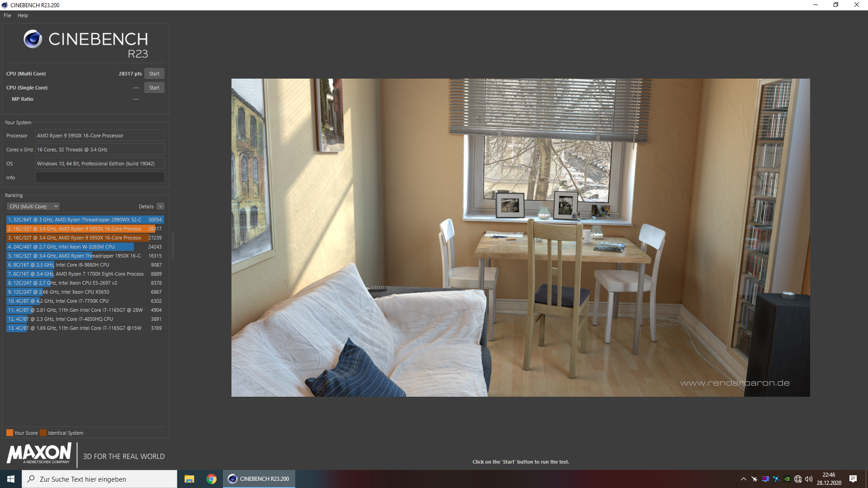868x488 pixels.
Task: Open the Help menu
Action: coord(23,15)
